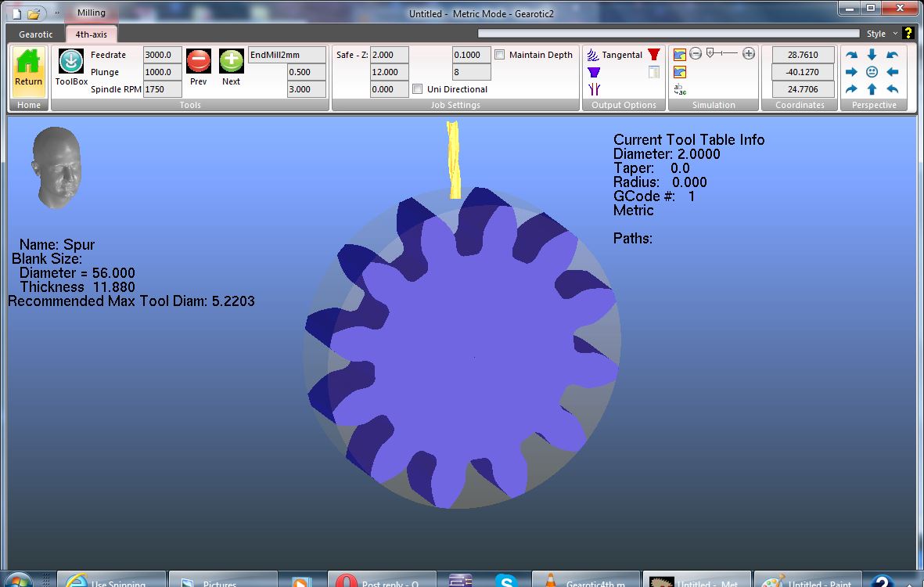Go to previous tool with red Prev button
This screenshot has width=924, height=587.
199,61
